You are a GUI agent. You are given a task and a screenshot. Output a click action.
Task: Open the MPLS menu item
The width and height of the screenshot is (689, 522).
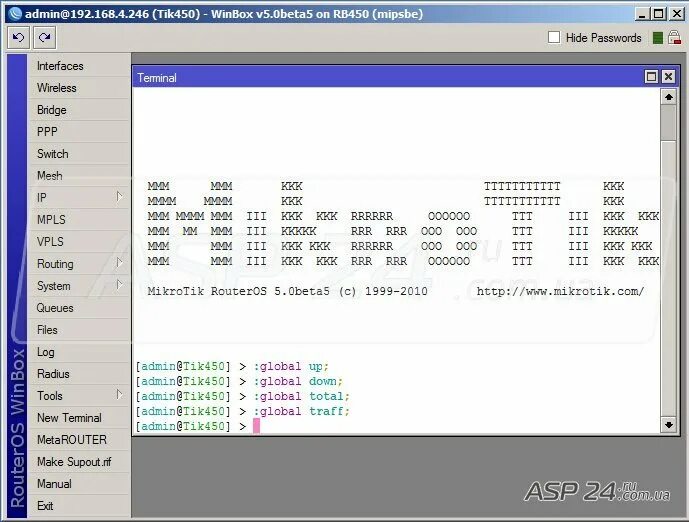(79, 220)
